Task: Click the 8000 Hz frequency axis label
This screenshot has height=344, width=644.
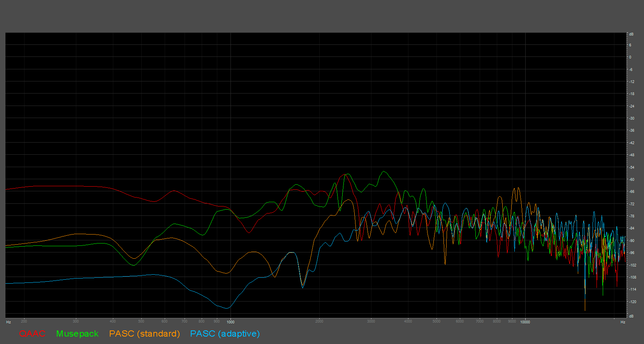Action: pos(497,321)
